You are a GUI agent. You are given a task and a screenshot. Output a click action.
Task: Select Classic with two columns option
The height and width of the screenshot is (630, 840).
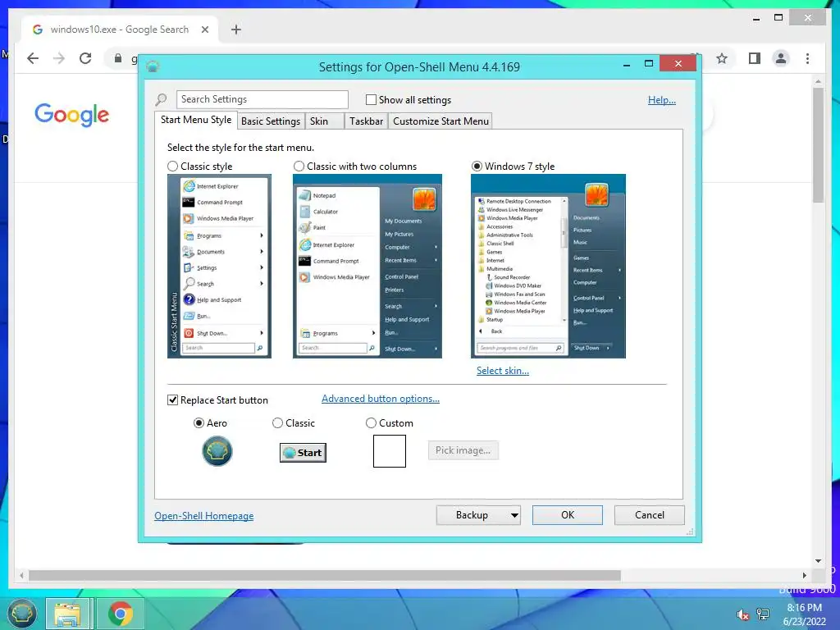[x=299, y=167]
